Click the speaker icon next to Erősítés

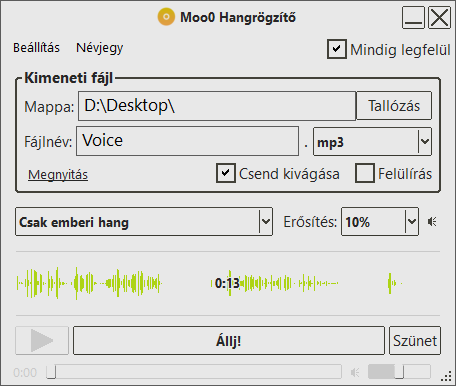tap(432, 222)
